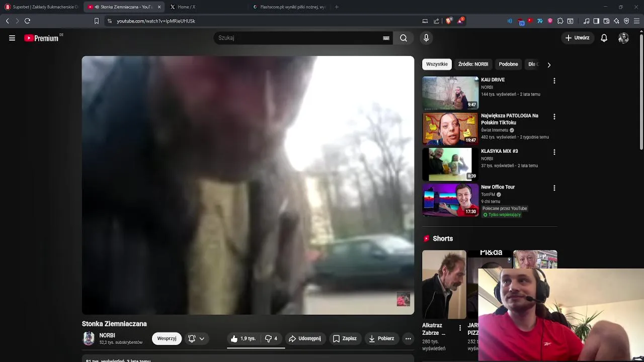The width and height of the screenshot is (644, 362).
Task: Open New Office Tour video title
Action: click(498, 187)
